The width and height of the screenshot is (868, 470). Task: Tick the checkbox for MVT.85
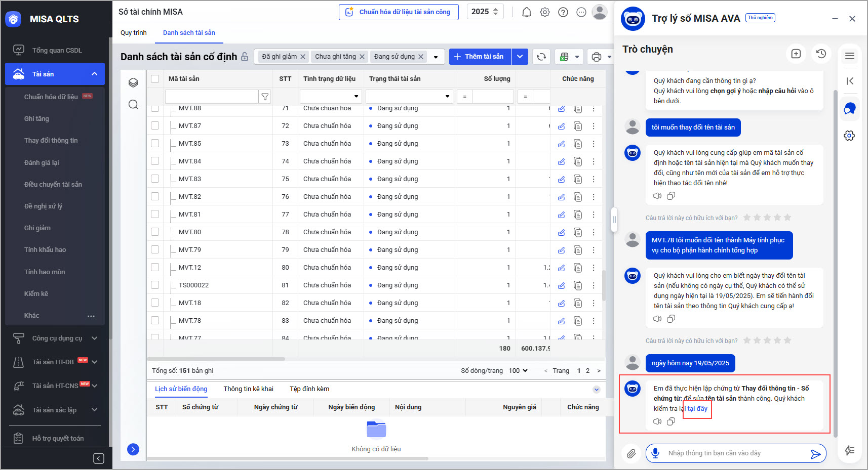coord(155,143)
